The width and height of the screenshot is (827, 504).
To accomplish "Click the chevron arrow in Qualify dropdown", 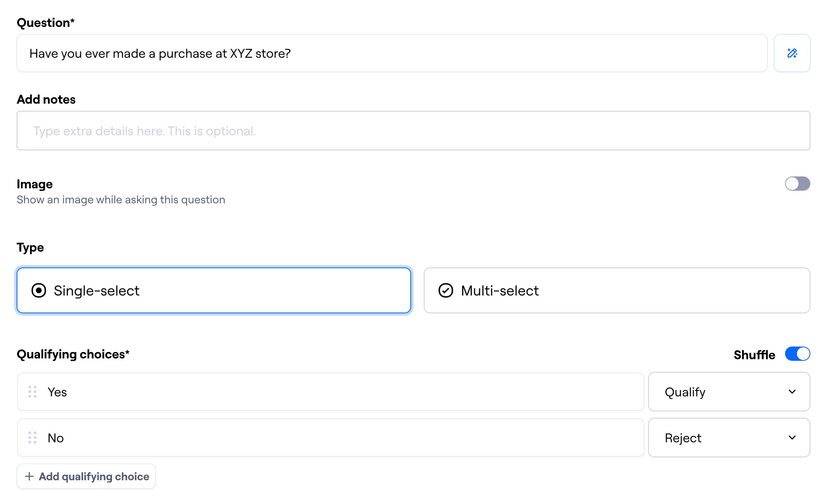I will pyautogui.click(x=792, y=392).
